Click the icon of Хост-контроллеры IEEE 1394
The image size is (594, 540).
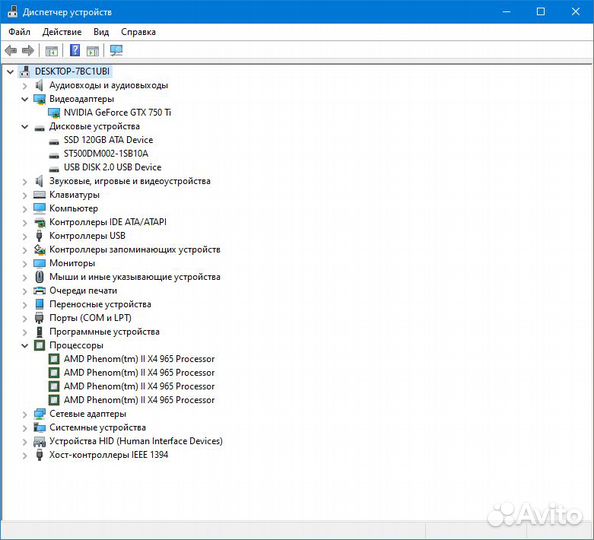tap(39, 455)
